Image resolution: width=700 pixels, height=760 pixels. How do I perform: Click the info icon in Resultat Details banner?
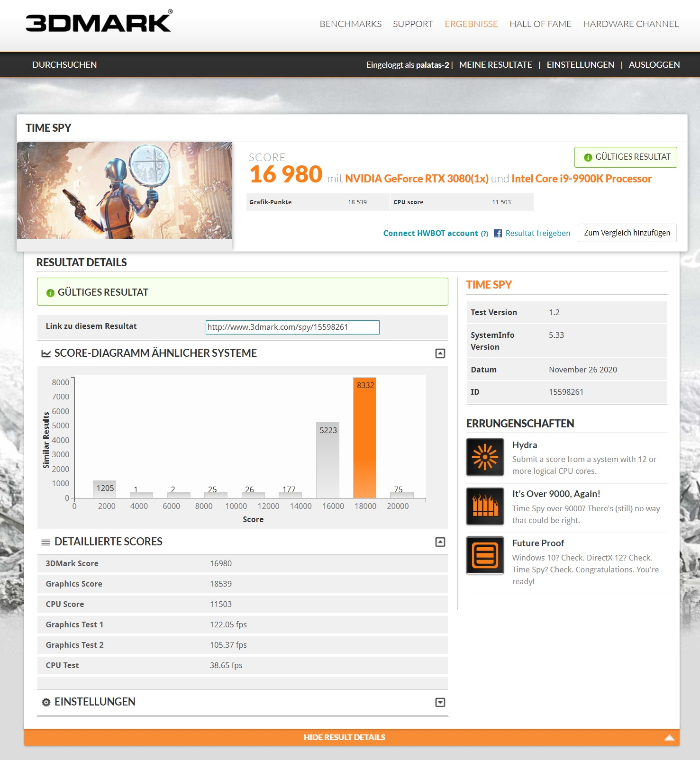pos(50,293)
